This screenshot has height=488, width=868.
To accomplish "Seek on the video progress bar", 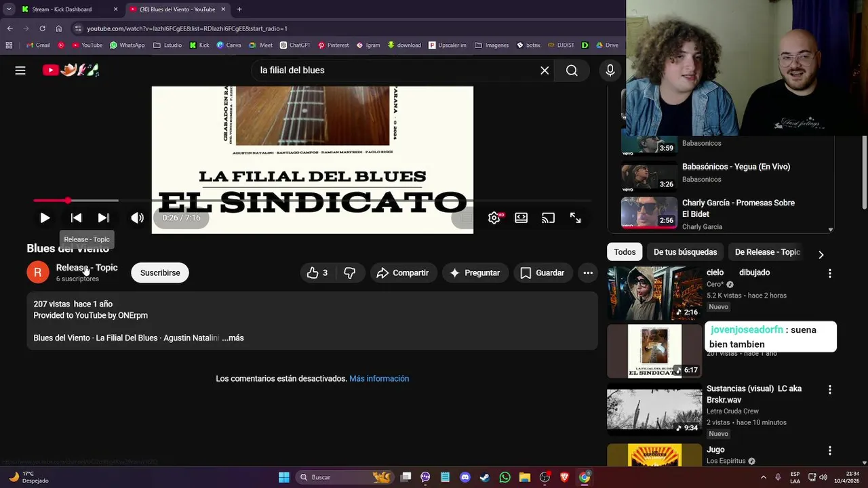I will click(x=312, y=201).
